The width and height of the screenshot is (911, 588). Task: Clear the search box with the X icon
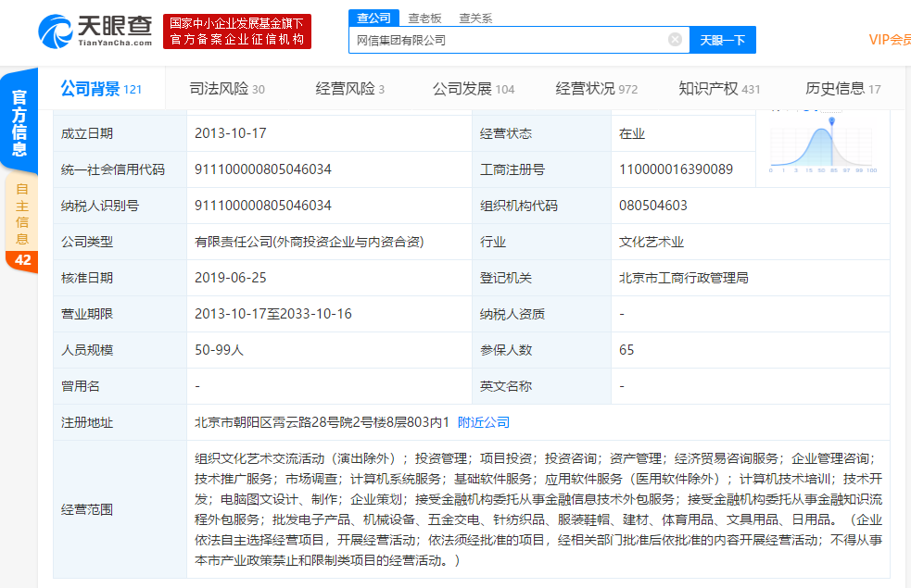coord(675,40)
